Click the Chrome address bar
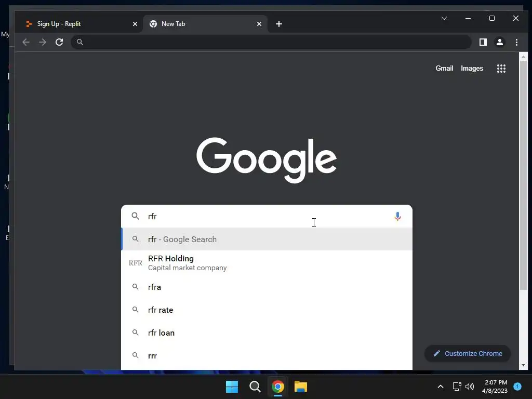This screenshot has height=399, width=532. (x=271, y=42)
